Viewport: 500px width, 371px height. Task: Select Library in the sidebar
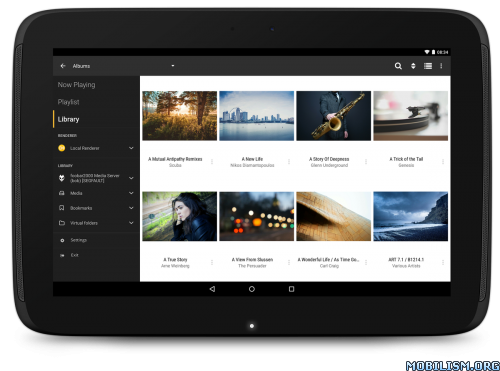(x=68, y=119)
